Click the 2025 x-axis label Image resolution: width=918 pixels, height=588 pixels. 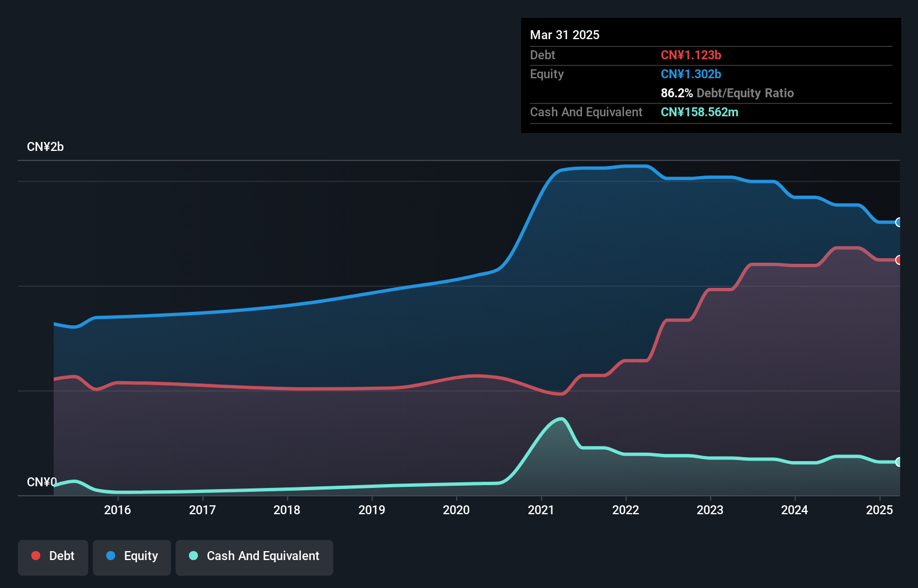coord(879,510)
